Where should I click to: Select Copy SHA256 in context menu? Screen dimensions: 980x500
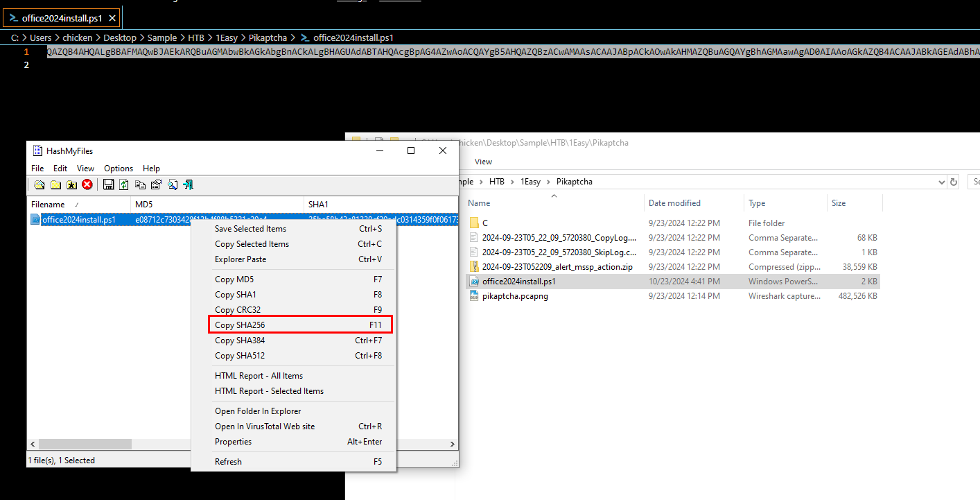coord(298,325)
